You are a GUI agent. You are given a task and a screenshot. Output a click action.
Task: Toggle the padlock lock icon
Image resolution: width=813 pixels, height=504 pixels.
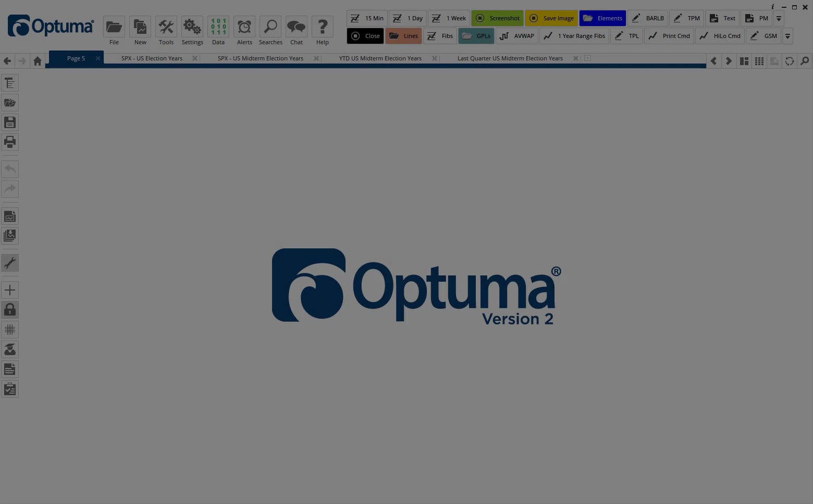point(10,310)
